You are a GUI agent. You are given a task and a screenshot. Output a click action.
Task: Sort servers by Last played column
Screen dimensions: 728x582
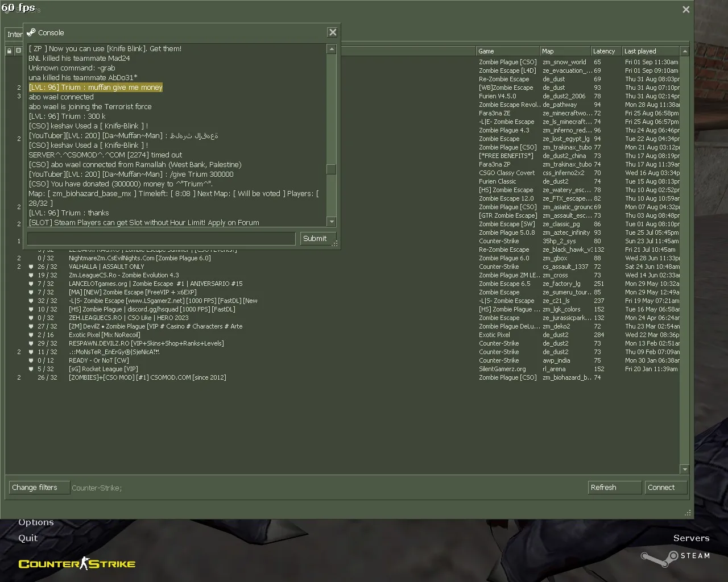pos(650,51)
